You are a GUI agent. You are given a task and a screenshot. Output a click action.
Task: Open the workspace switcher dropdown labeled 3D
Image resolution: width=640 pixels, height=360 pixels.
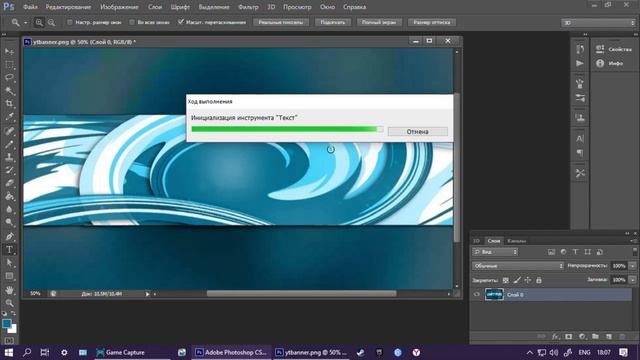tap(598, 23)
